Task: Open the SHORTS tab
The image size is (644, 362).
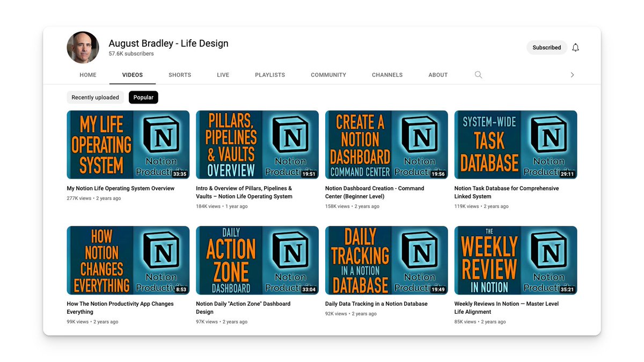Action: pos(180,75)
